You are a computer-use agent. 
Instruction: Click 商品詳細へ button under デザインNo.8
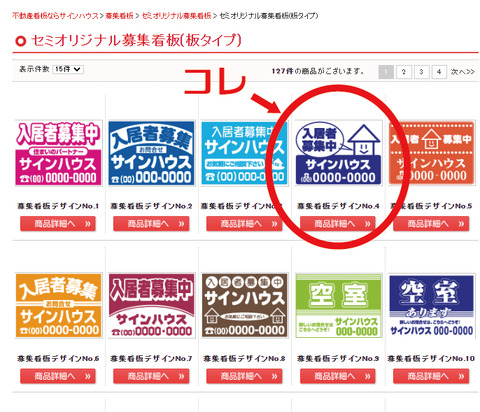coord(244,376)
